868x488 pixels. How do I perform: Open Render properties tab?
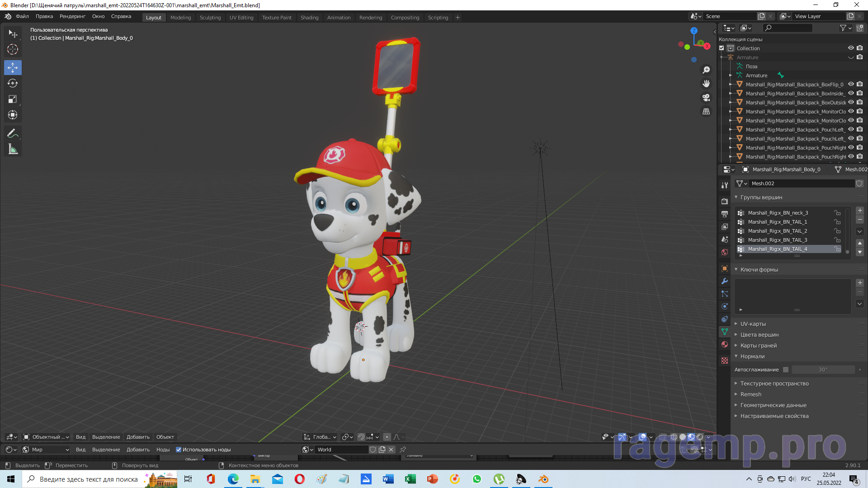coord(725,201)
